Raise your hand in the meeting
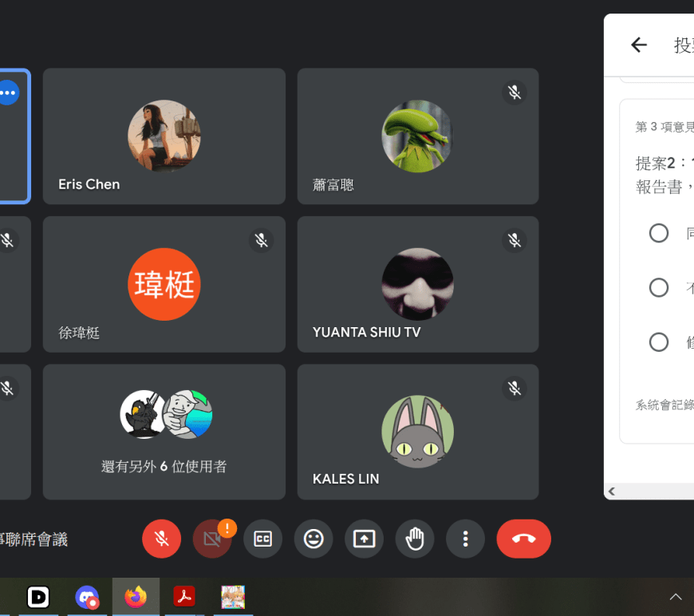Viewport: 694px width, 616px height. (x=415, y=539)
